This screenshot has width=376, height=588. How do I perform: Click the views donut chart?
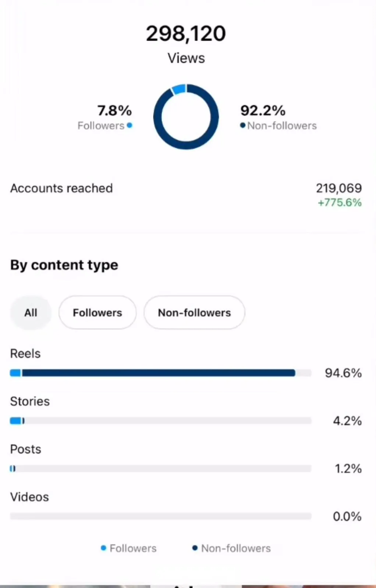point(186,117)
